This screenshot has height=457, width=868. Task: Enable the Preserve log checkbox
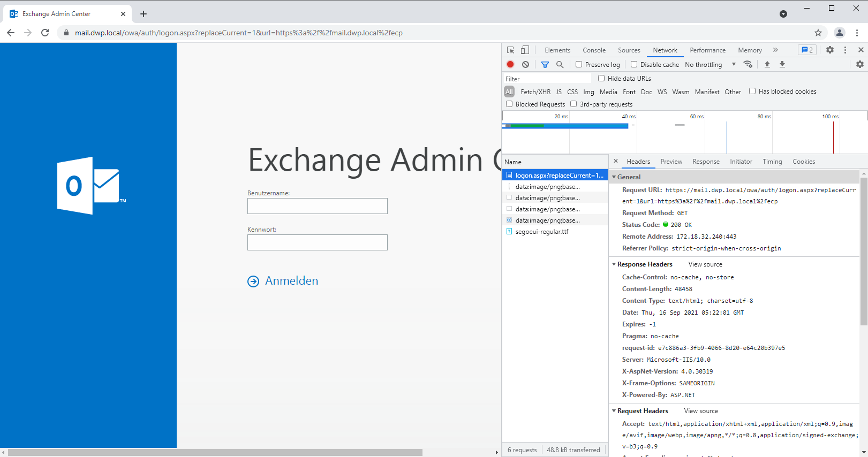tap(579, 64)
